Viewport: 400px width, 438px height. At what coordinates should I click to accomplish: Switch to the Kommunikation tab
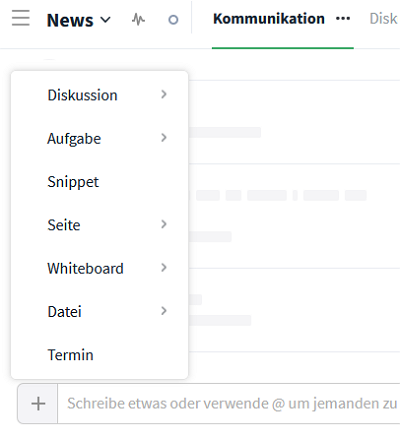tap(269, 19)
